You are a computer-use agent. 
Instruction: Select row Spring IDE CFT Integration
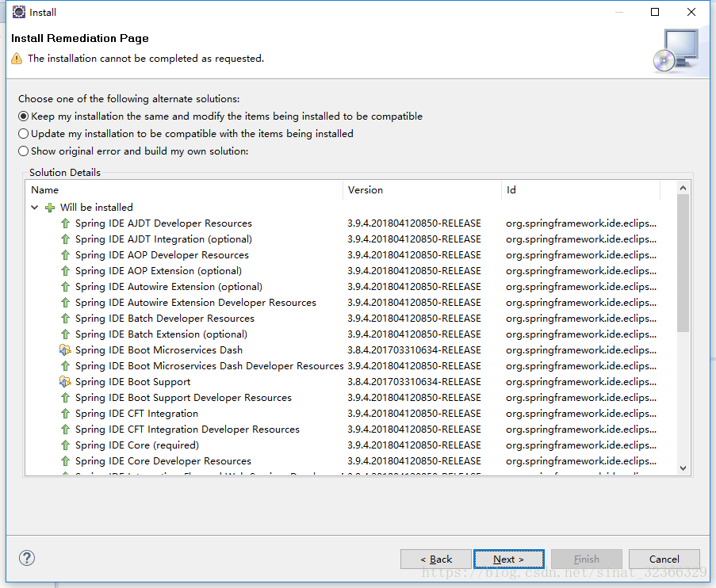(350, 414)
